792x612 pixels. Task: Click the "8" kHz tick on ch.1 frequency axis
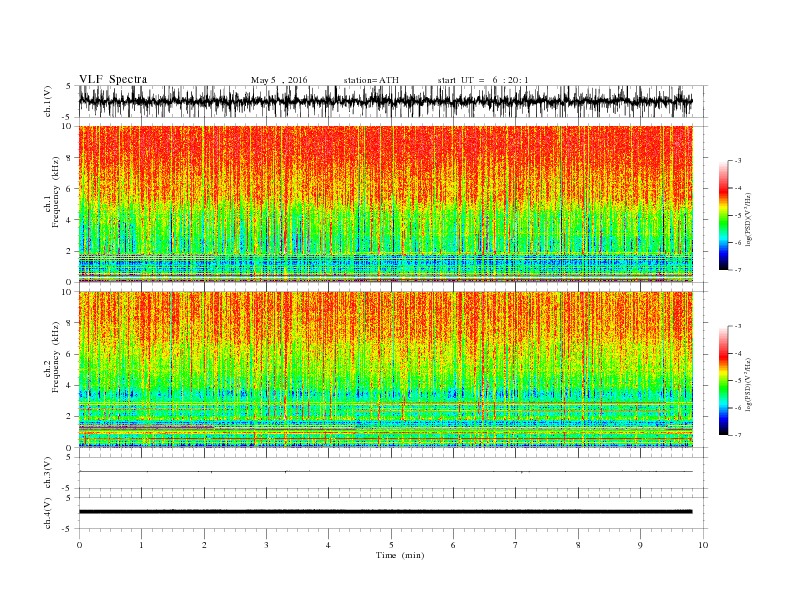(x=69, y=158)
